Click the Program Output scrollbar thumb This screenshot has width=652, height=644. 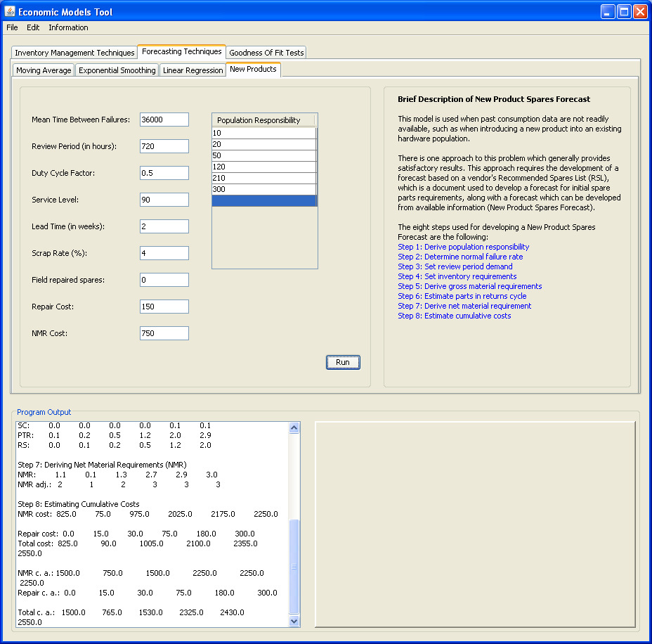294,566
